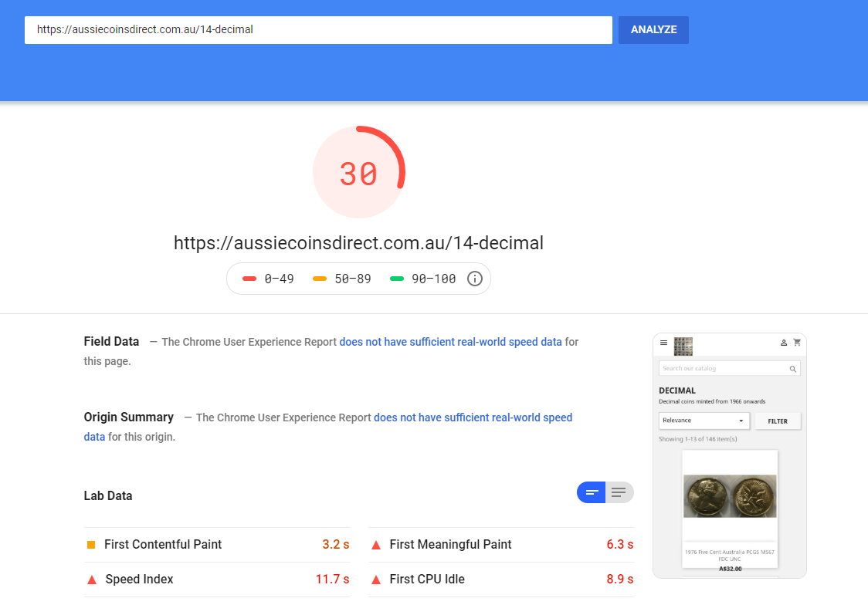Image resolution: width=868 pixels, height=605 pixels.
Task: Click the ANALYZE button
Action: (x=653, y=30)
